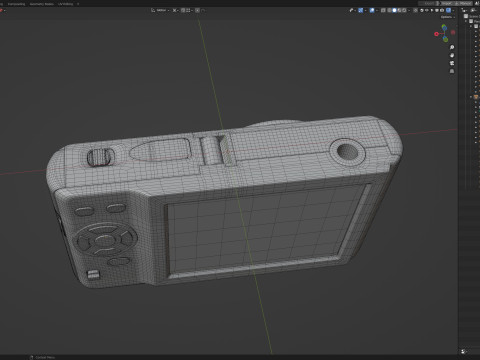This screenshot has width=480, height=360.
Task: Open the pivot point dropdown
Action: 176,10
